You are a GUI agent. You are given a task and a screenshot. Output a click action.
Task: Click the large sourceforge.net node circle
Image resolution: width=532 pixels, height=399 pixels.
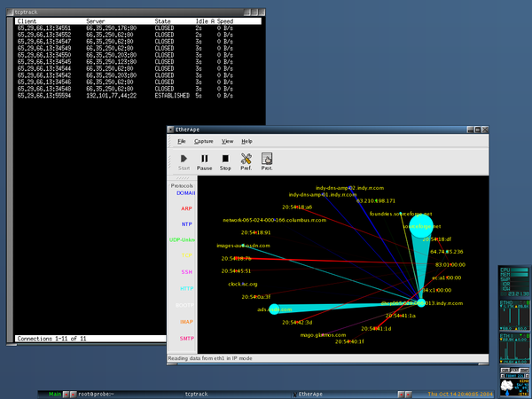(x=421, y=225)
